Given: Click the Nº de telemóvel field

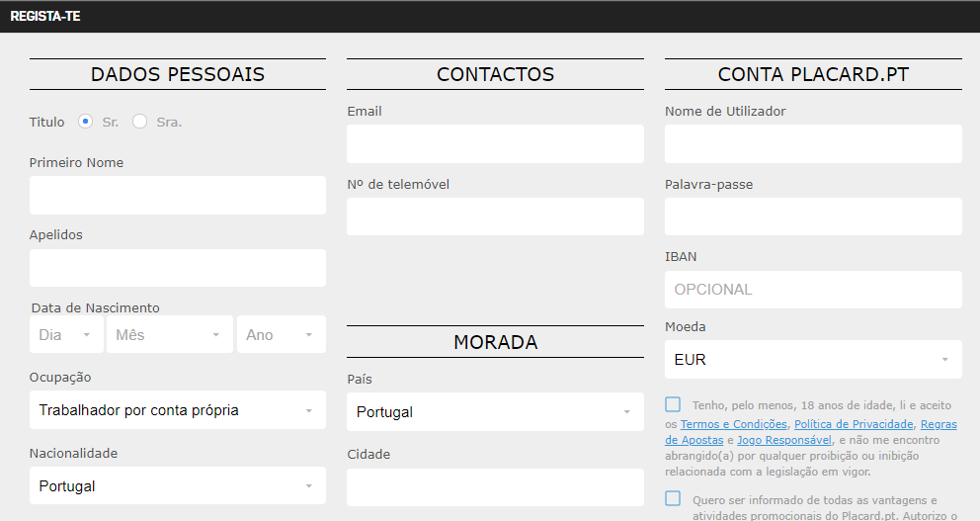Looking at the screenshot, I should (x=495, y=217).
